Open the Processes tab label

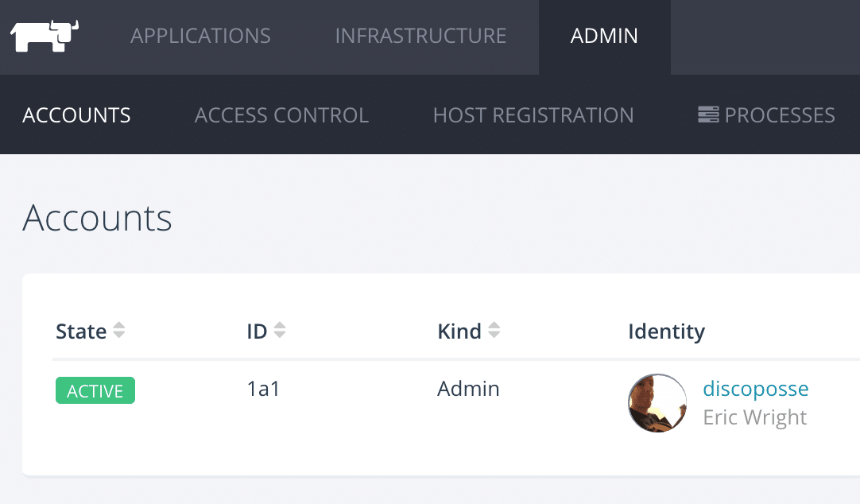(780, 115)
